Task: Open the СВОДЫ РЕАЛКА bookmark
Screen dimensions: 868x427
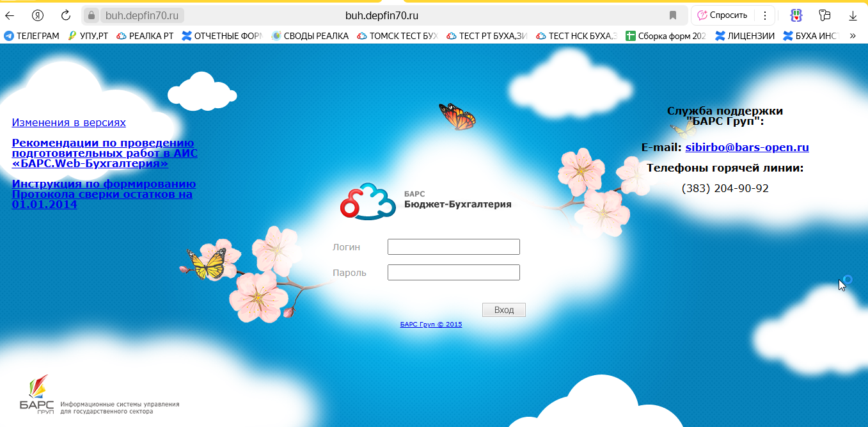Action: coord(310,36)
